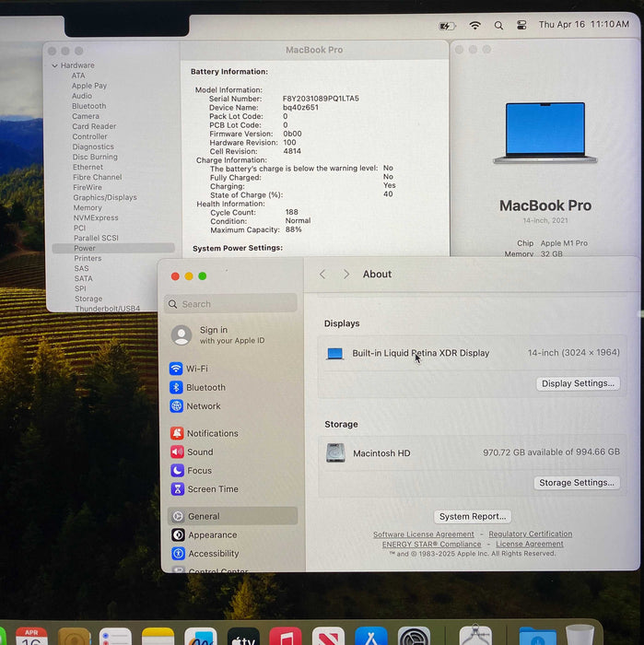
Task: Select Printers in System Information sidebar
Action: [x=88, y=258]
